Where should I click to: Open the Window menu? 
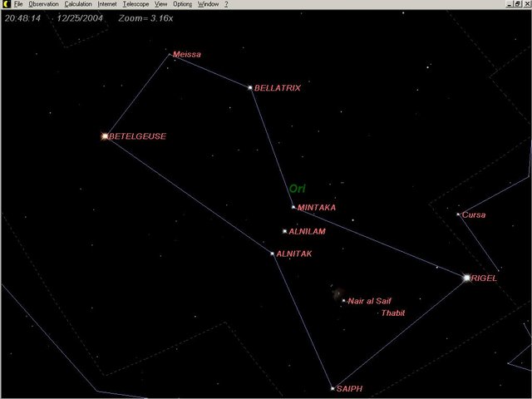[x=208, y=4]
